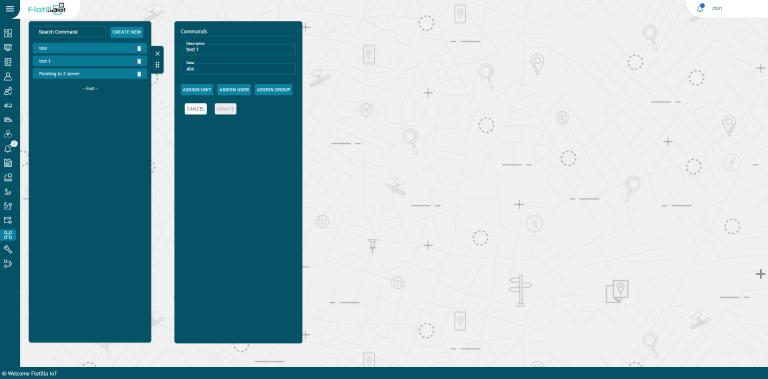
Task: Delete the 'Pointing to 2 server' command
Action: tap(139, 74)
